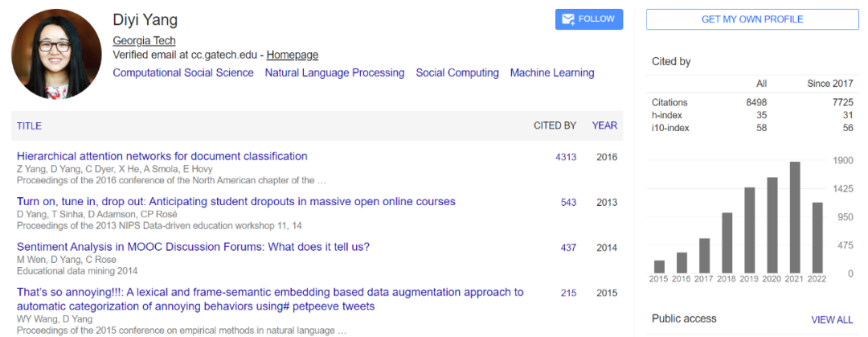Select Natural Language Processing interest
The height and width of the screenshot is (337, 868).
(x=334, y=72)
